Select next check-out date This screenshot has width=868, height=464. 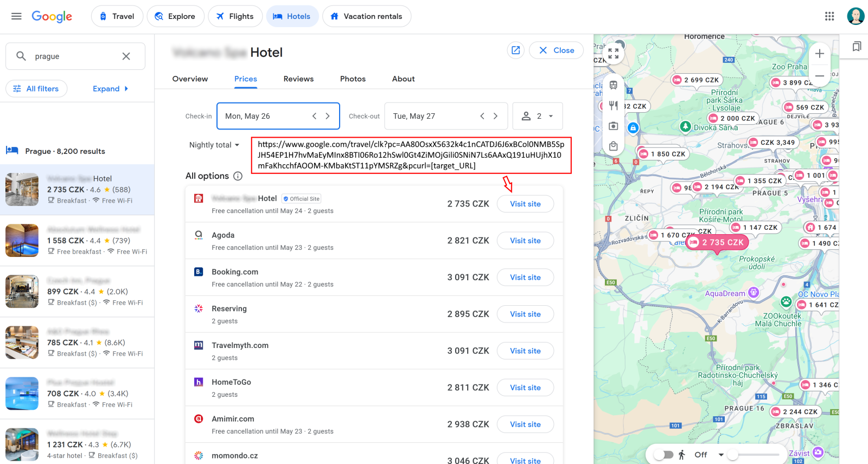495,116
